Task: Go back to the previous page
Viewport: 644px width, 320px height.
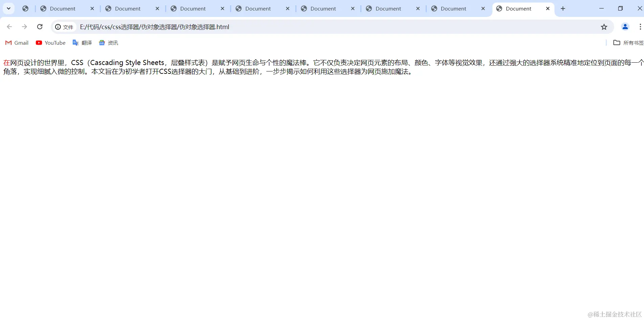Action: (9, 27)
